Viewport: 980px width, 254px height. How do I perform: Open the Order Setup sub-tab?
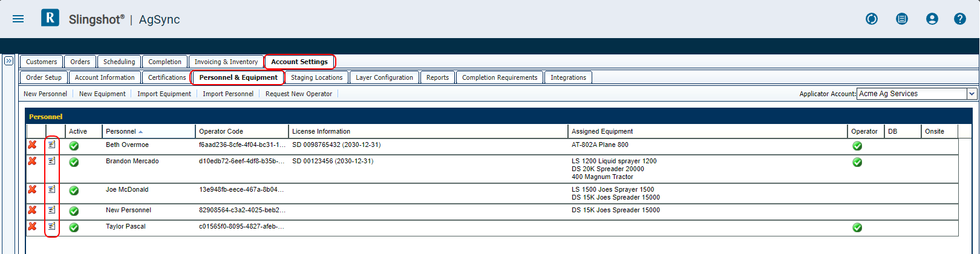[44, 77]
